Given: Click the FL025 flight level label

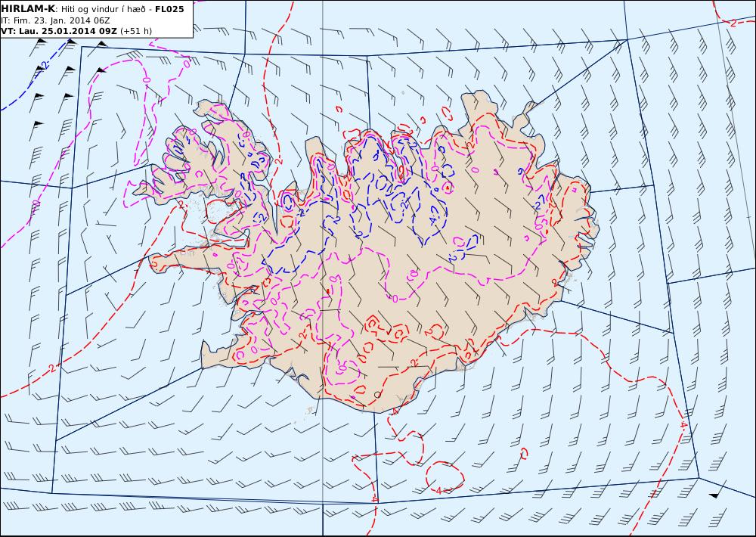Looking at the screenshot, I should [169, 9].
